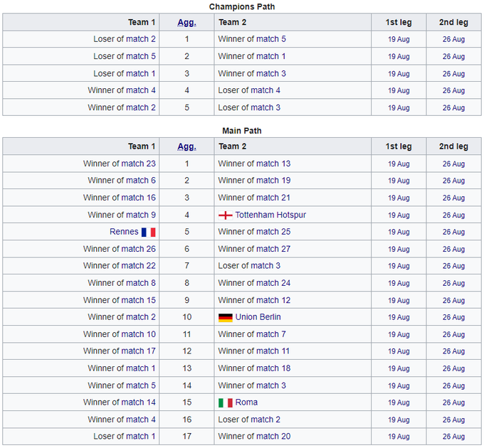This screenshot has height=448, width=484.
Task: Open the 'match 14' link
Action: click(x=140, y=402)
